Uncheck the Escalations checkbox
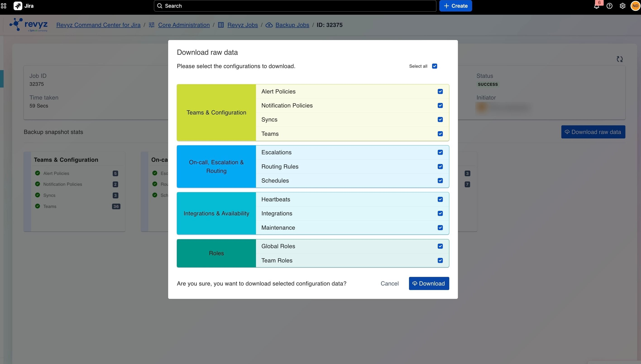The image size is (641, 364). (440, 152)
